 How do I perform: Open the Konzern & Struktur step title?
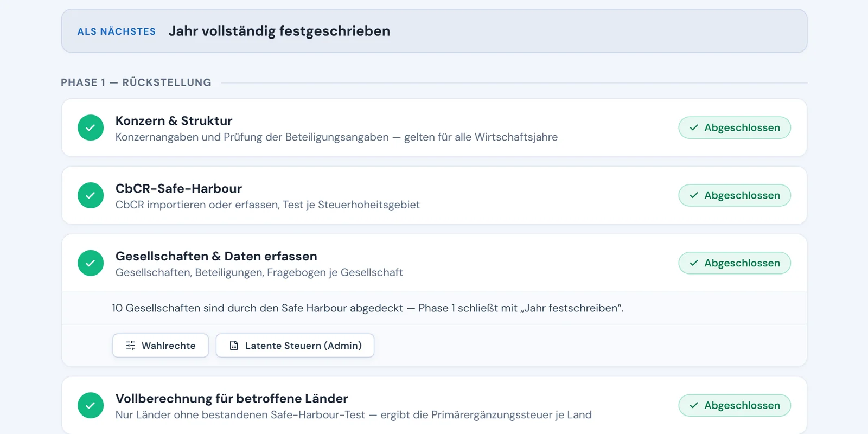pyautogui.click(x=174, y=120)
